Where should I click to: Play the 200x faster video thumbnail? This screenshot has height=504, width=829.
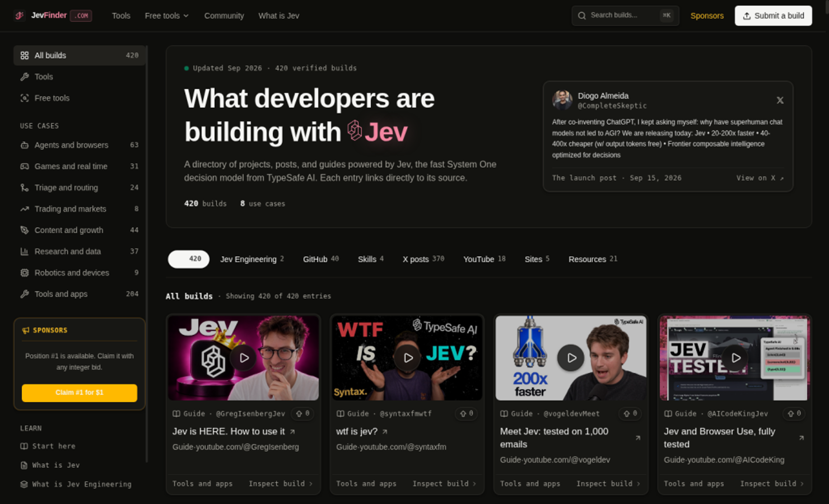click(571, 358)
